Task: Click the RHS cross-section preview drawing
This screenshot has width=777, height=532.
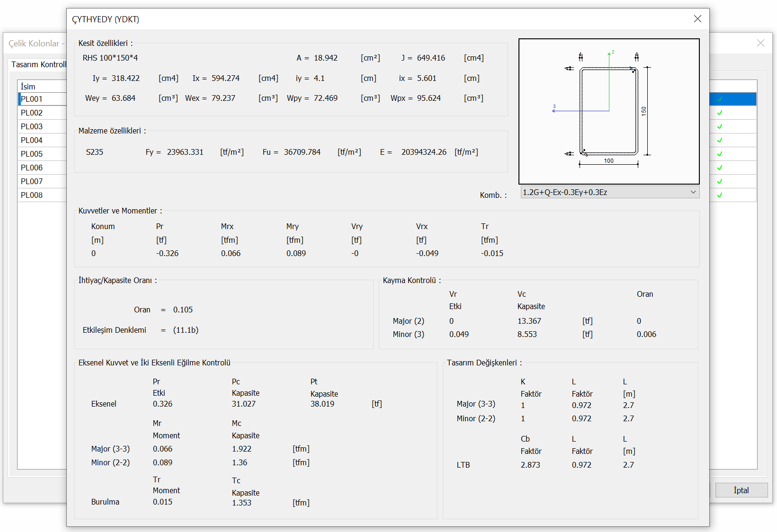Action: tap(609, 111)
